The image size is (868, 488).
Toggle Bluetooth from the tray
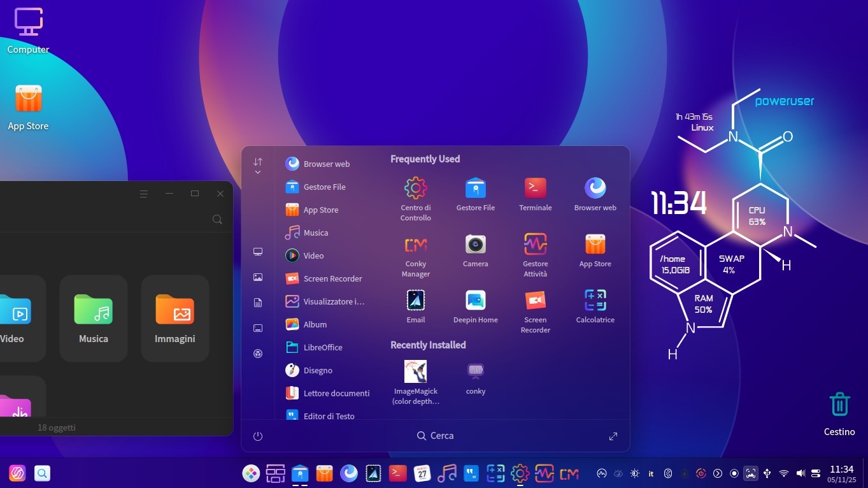tap(668, 473)
